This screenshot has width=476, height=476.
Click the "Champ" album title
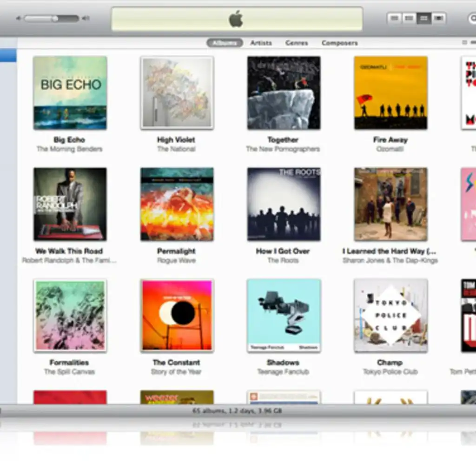390,363
